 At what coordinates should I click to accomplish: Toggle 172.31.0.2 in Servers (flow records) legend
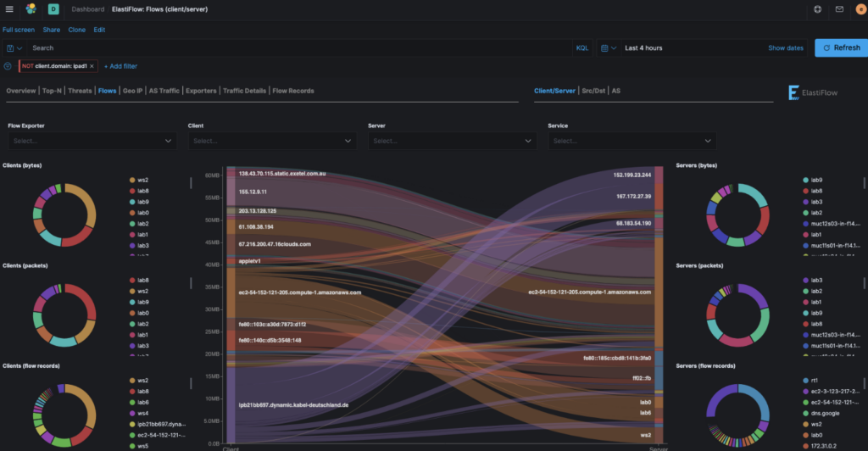tap(820, 446)
